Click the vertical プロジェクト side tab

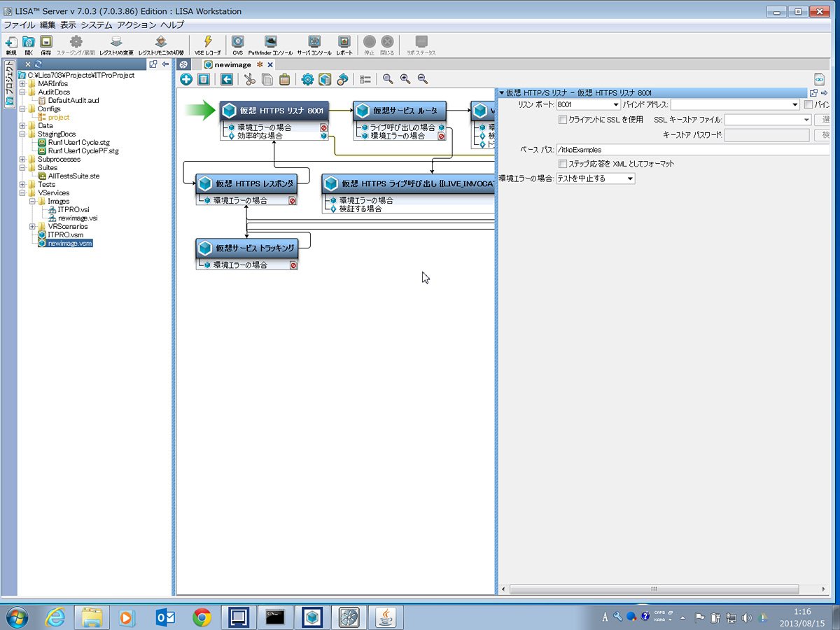coord(9,84)
